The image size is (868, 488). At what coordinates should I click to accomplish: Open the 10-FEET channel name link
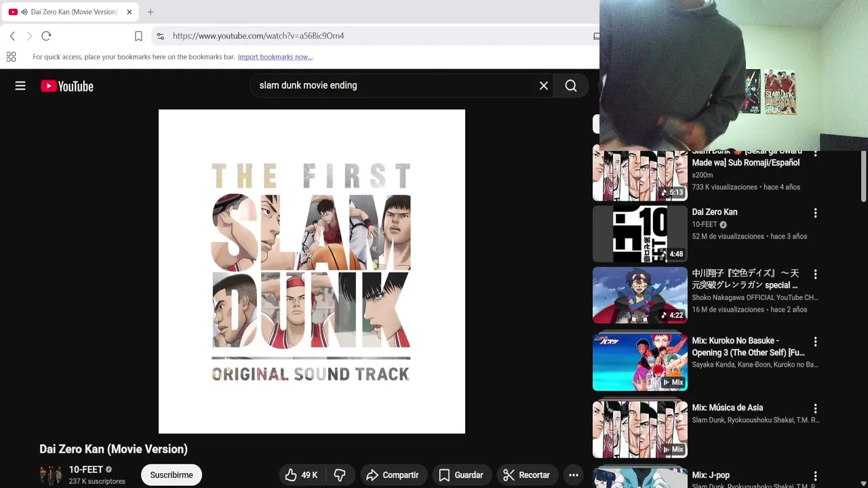(86, 469)
